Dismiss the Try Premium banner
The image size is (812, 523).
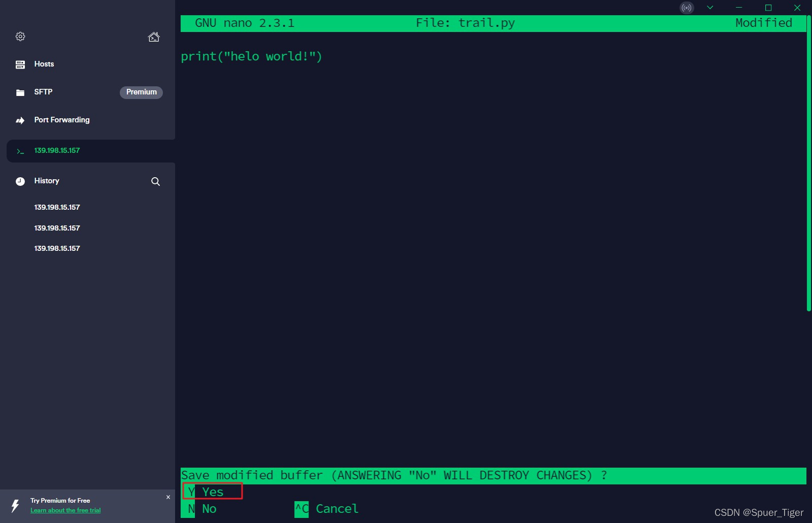168,497
